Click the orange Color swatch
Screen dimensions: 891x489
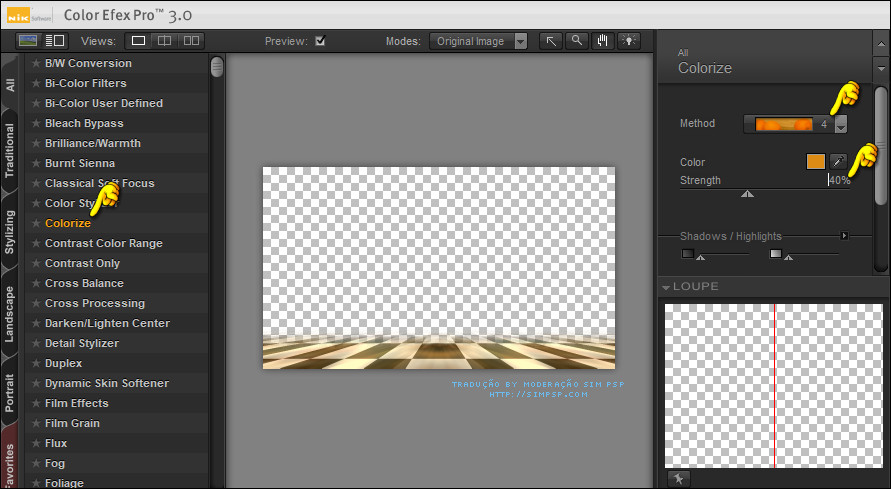pyautogui.click(x=816, y=161)
